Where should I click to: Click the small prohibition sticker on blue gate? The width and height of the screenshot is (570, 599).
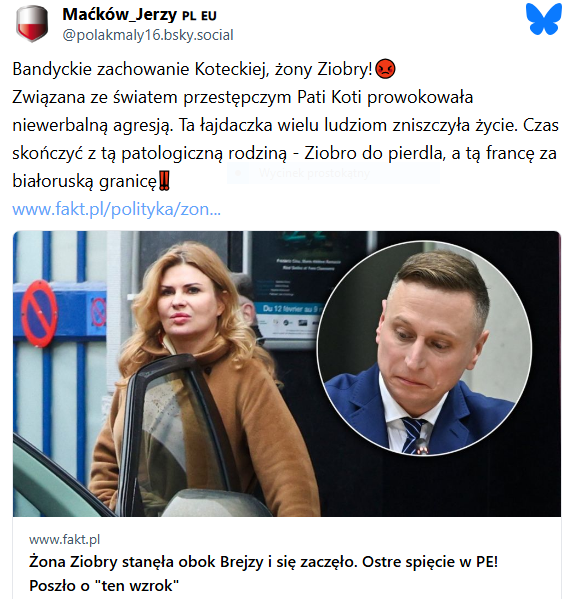pos(98,312)
